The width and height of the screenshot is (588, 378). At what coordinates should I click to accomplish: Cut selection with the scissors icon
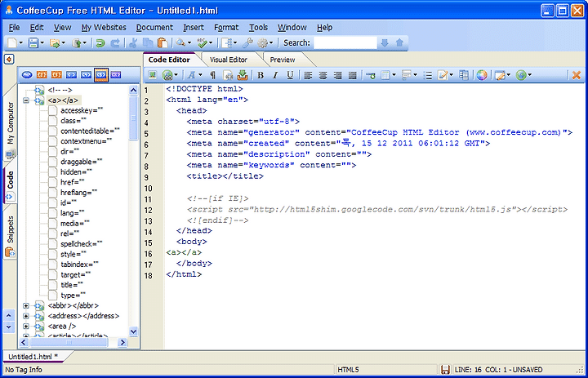(x=133, y=43)
